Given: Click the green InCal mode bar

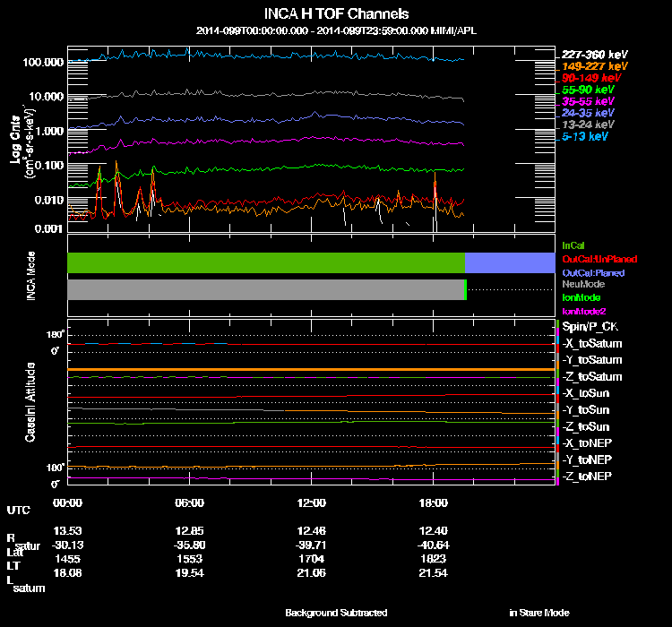Looking at the screenshot, I should pos(266,262).
